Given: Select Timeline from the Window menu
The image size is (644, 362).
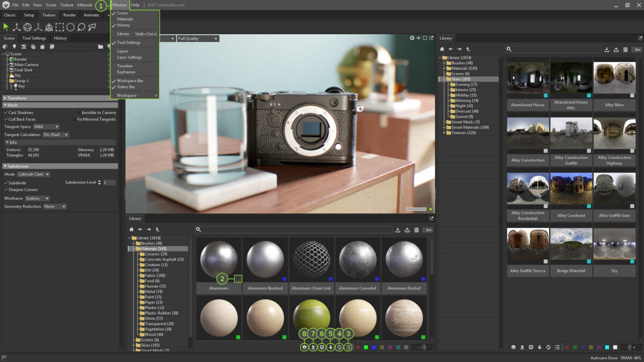Looking at the screenshot, I should pos(125,66).
